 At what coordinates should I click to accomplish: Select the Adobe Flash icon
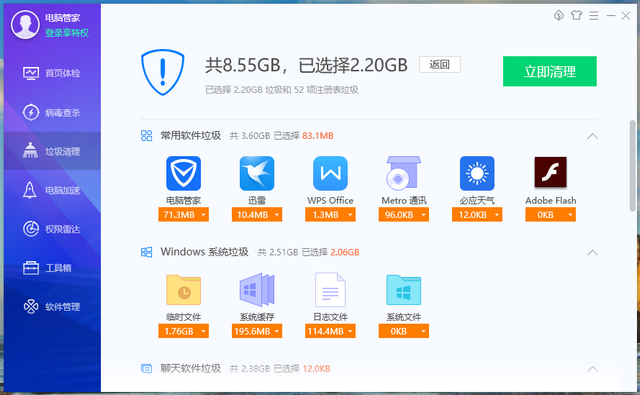(550, 172)
